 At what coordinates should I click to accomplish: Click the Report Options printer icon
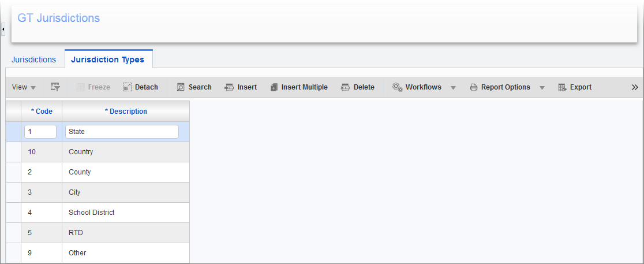473,87
